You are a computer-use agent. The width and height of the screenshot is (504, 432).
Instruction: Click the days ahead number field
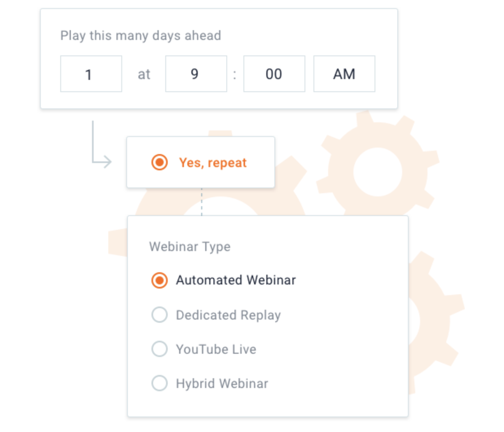[91, 74]
